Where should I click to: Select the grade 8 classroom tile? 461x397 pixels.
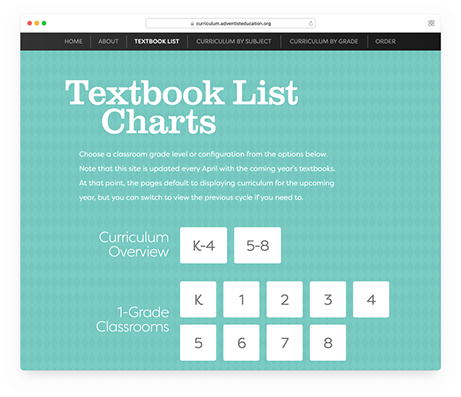pyautogui.click(x=328, y=343)
